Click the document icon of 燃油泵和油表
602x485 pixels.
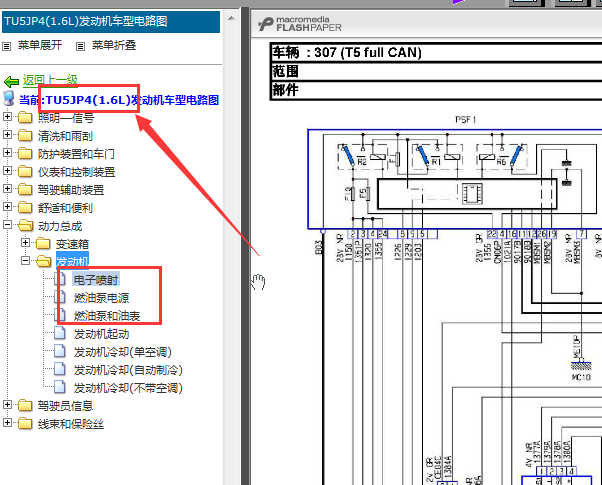tap(60, 315)
